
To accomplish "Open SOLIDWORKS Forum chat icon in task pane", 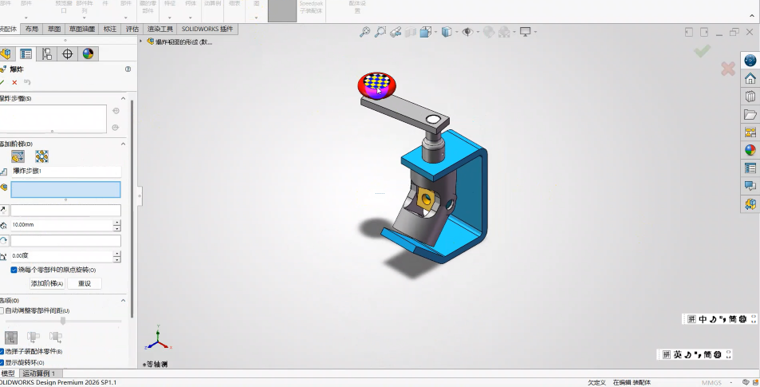I will coord(750,186).
